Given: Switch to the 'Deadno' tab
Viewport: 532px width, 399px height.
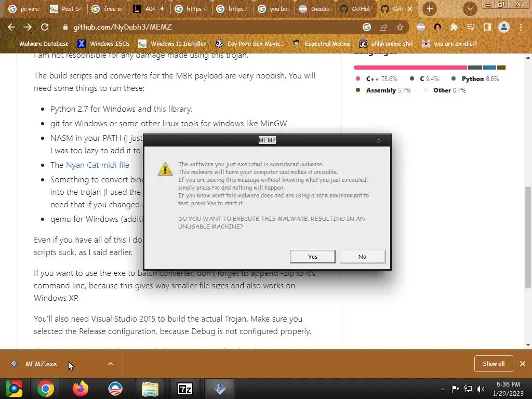Looking at the screenshot, I should (316, 9).
